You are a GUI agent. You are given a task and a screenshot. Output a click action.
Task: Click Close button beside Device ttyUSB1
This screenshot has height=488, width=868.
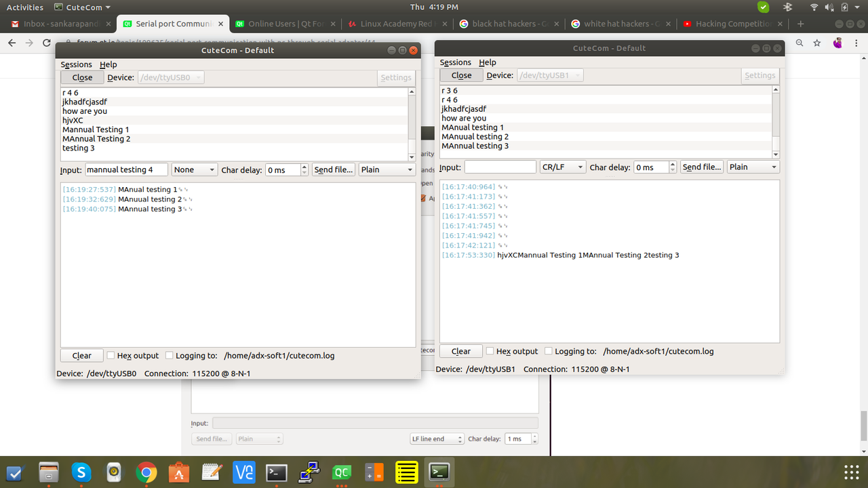pos(461,75)
